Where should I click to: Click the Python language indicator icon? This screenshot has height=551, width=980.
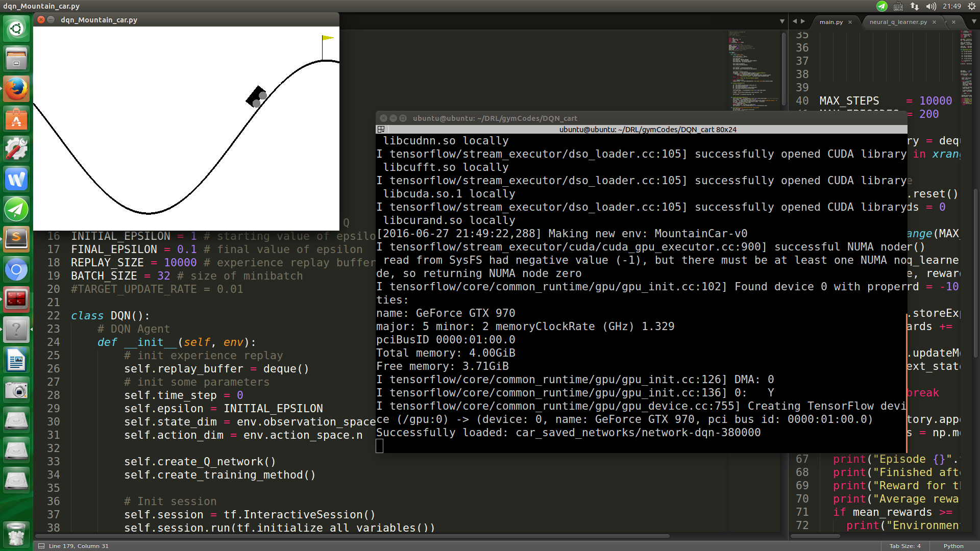[954, 545]
